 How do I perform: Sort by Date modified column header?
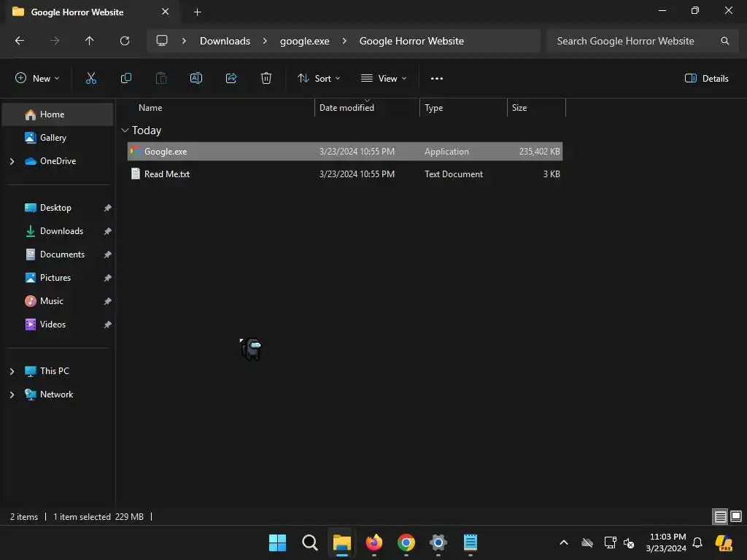click(367, 108)
